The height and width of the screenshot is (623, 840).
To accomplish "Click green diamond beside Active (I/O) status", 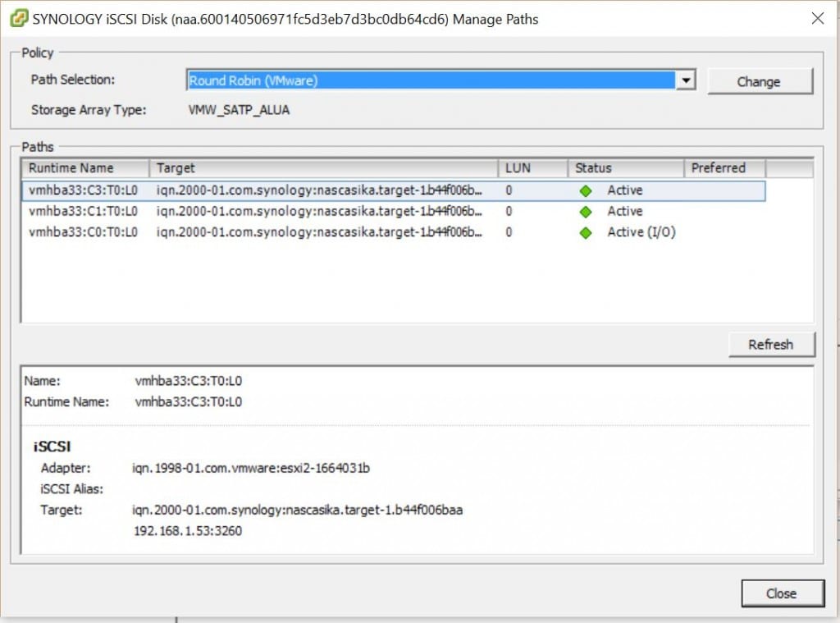I will [x=585, y=233].
